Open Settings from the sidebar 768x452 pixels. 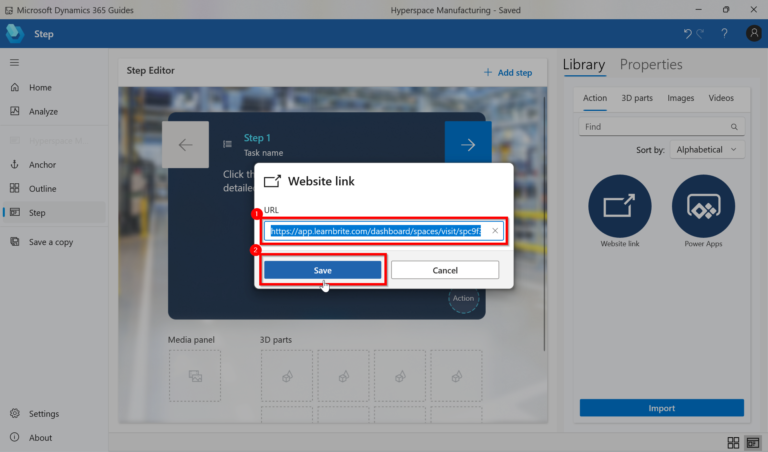point(43,414)
